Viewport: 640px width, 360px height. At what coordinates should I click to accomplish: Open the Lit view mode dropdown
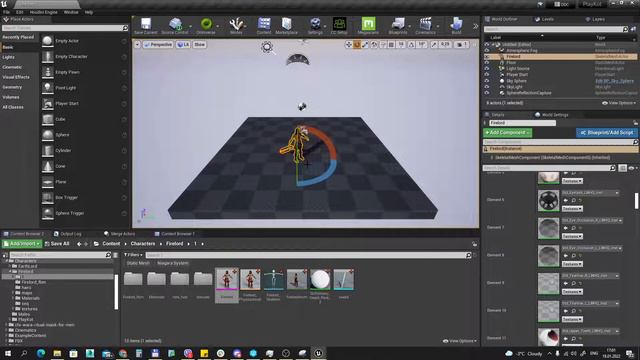coord(183,44)
